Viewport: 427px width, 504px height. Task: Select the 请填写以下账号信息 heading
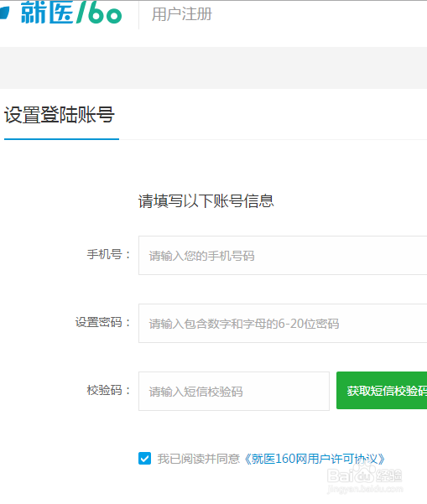(x=206, y=201)
